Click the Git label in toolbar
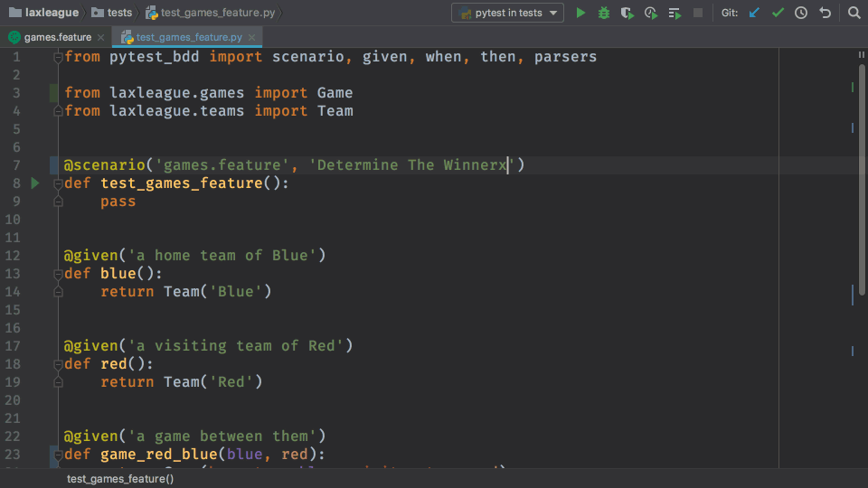The image size is (868, 488). pos(730,13)
